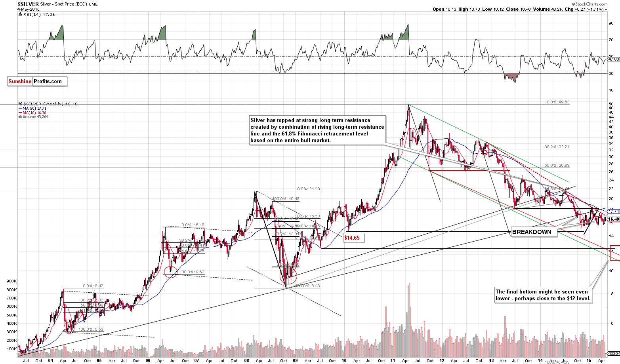This screenshot has width=620, height=364.
Task: Click the High 16.76 value
Action: pyautogui.click(x=469, y=9)
